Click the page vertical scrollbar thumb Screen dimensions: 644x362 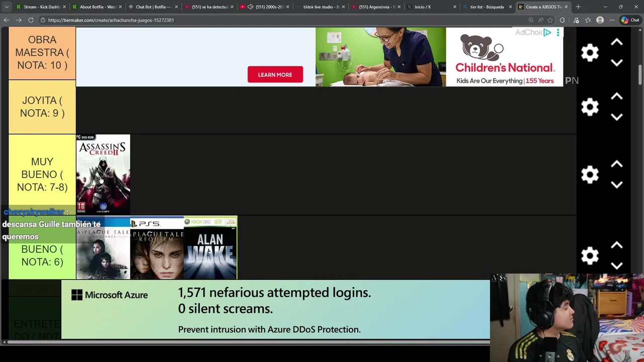(x=640, y=74)
